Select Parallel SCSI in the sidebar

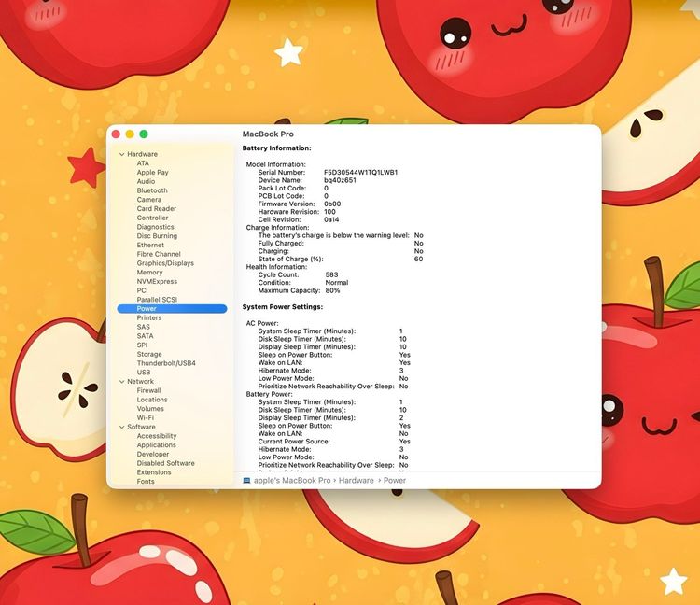click(157, 300)
